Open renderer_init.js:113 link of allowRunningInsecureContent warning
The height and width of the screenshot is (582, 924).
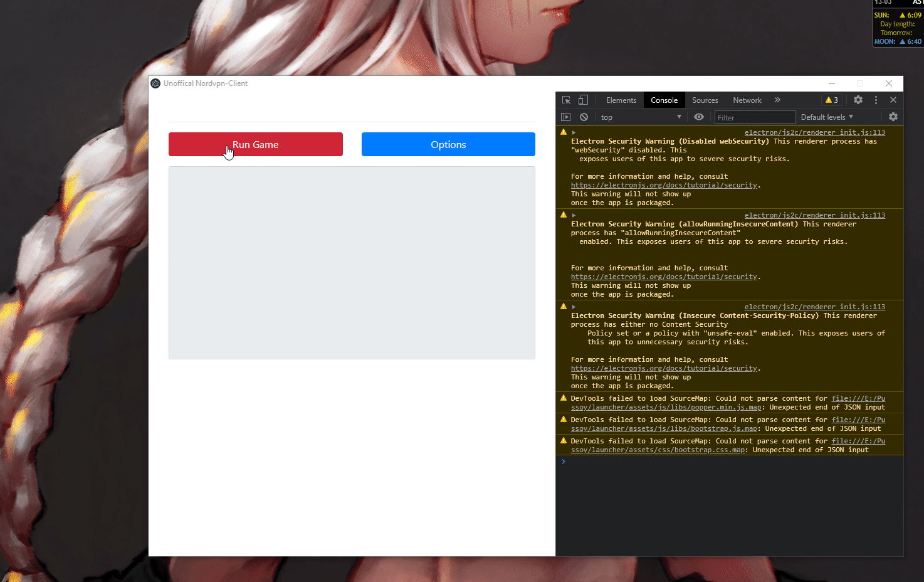(x=815, y=215)
